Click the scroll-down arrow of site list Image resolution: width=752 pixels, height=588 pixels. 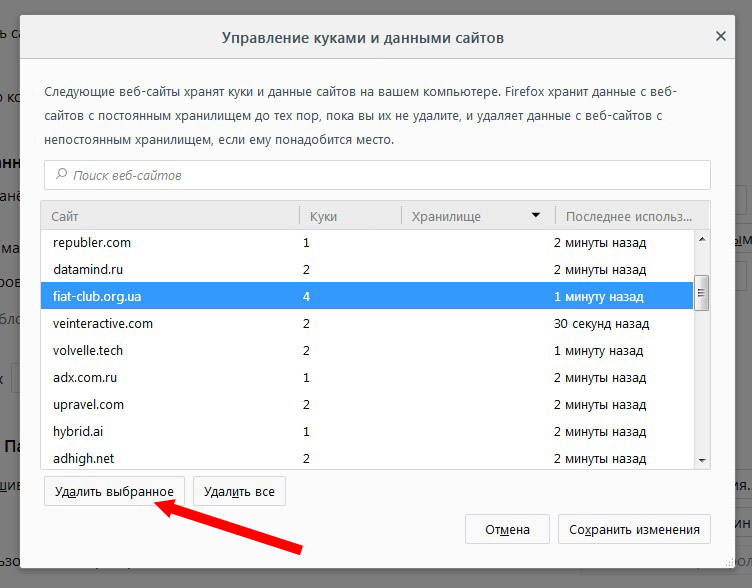[x=702, y=459]
